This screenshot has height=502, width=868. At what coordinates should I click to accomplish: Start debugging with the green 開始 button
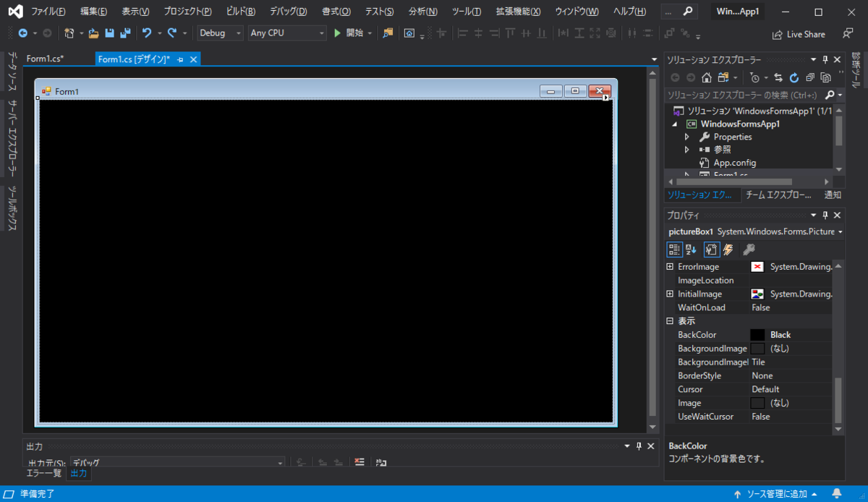point(338,33)
